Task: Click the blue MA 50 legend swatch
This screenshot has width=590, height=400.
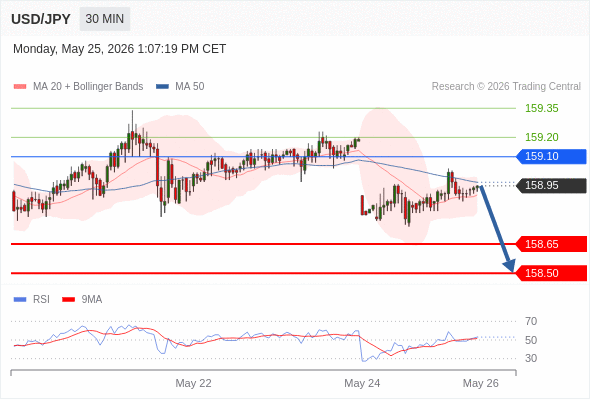Action: click(162, 87)
